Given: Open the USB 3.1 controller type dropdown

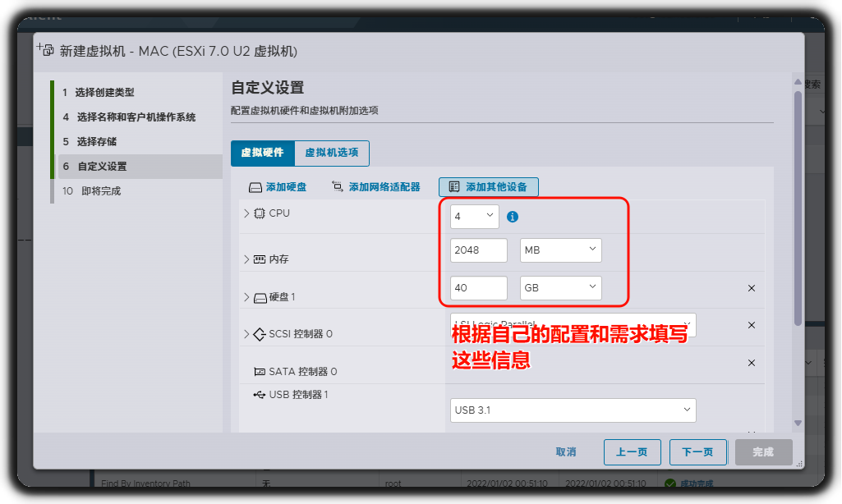Looking at the screenshot, I should click(x=573, y=410).
